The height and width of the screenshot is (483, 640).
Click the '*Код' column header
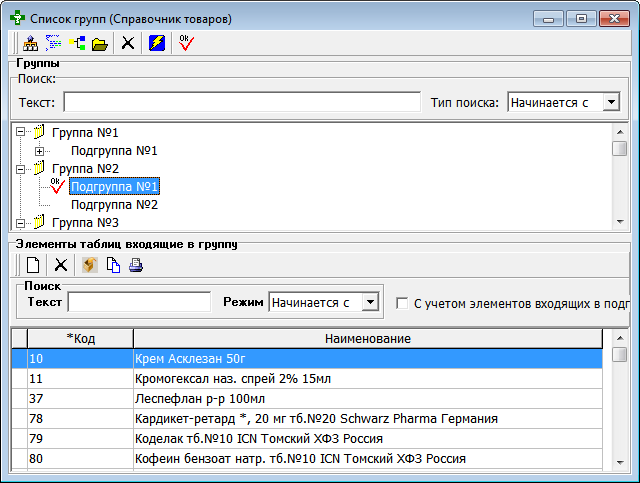pyautogui.click(x=80, y=339)
